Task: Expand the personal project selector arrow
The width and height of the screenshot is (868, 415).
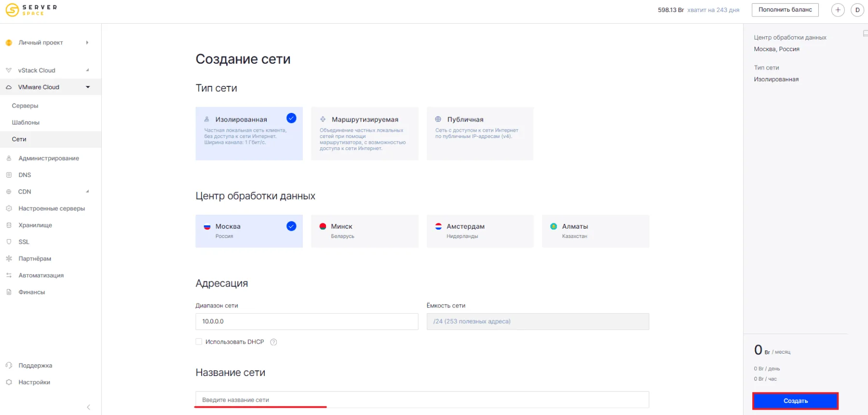Action: 87,42
